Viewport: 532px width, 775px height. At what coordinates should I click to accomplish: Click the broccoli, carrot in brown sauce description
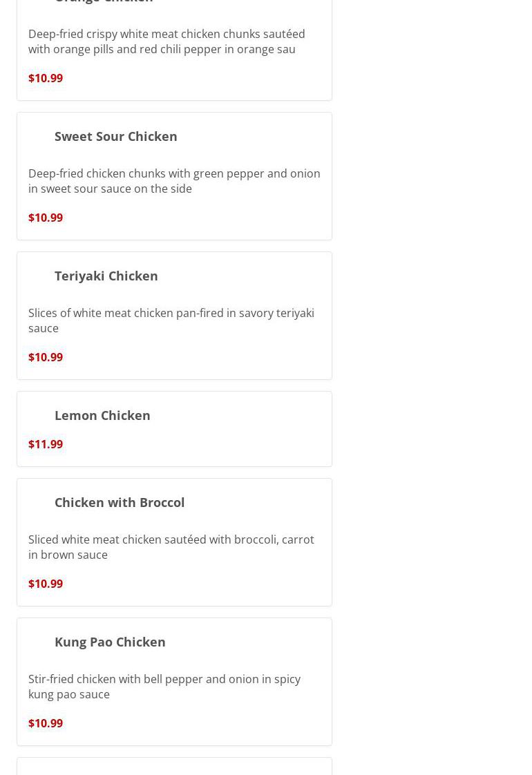click(x=171, y=547)
